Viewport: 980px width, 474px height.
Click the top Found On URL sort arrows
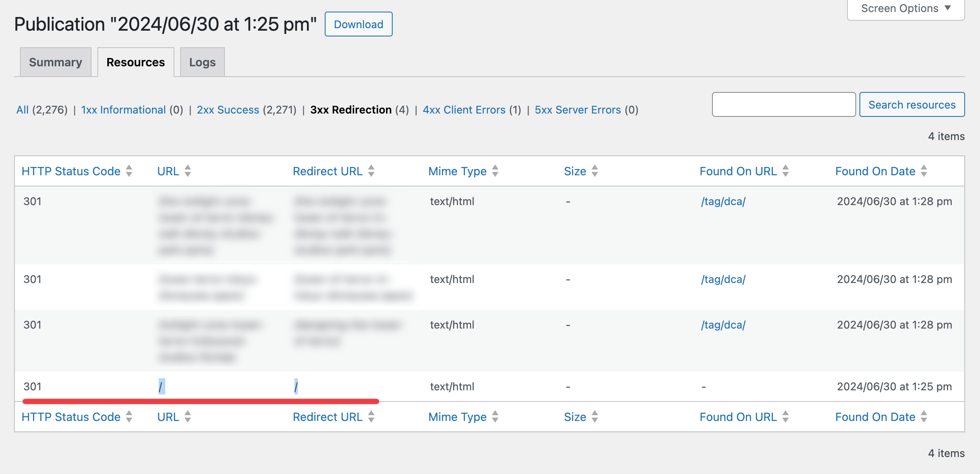785,171
